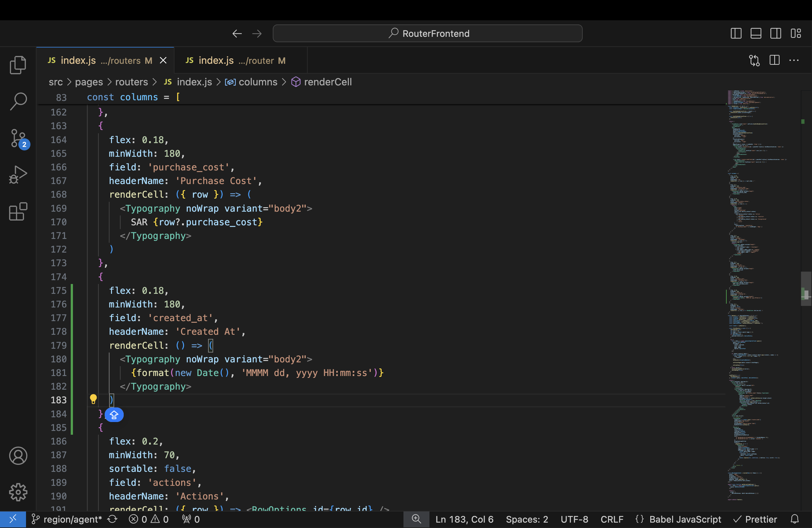Open the Run and Debug view

click(x=18, y=175)
